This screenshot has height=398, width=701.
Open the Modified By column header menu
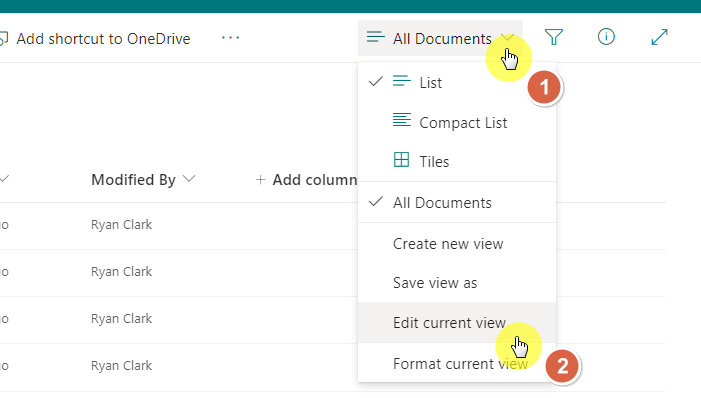[144, 180]
